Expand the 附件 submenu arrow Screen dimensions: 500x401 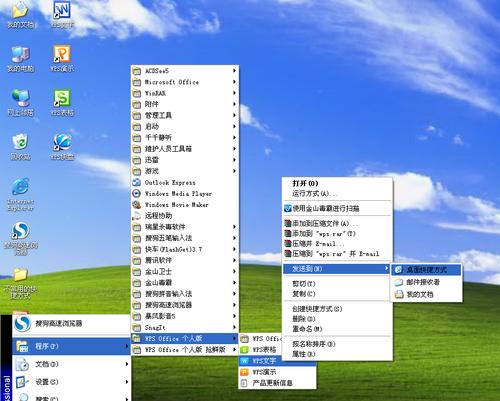point(235,104)
